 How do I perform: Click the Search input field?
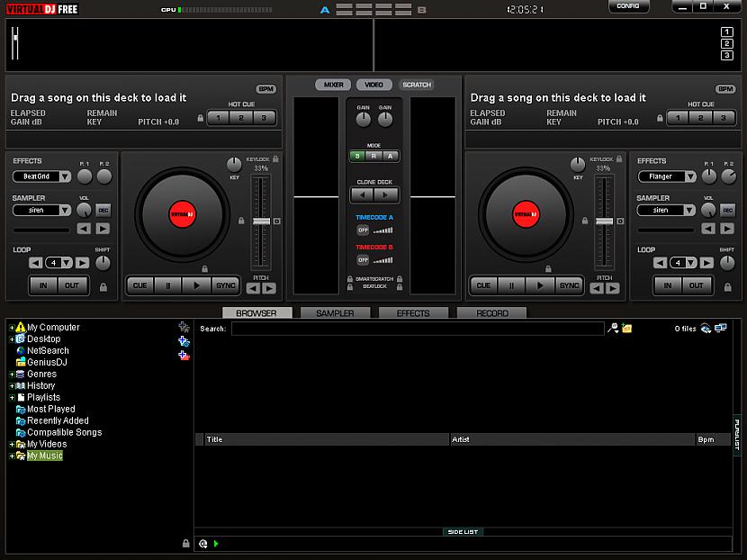click(418, 329)
